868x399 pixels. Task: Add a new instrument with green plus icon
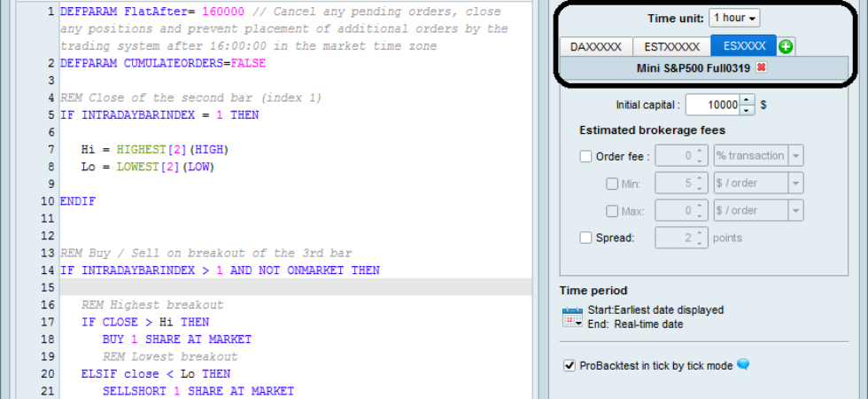click(x=785, y=47)
